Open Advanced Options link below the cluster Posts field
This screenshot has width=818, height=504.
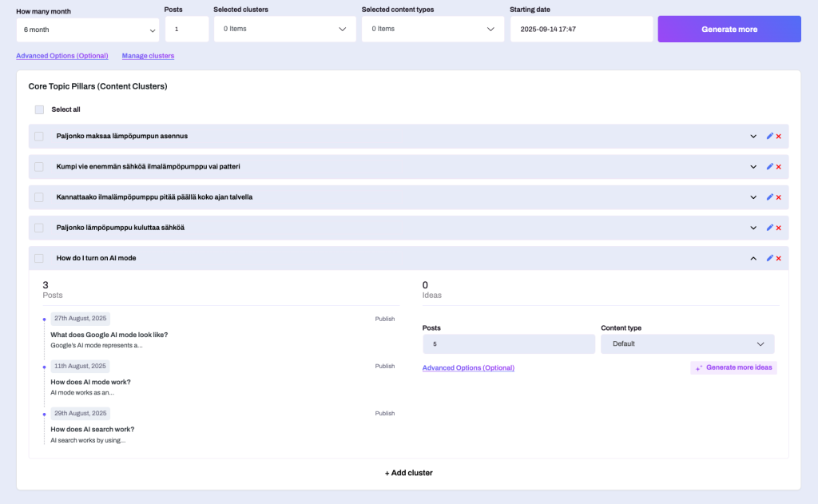point(468,368)
